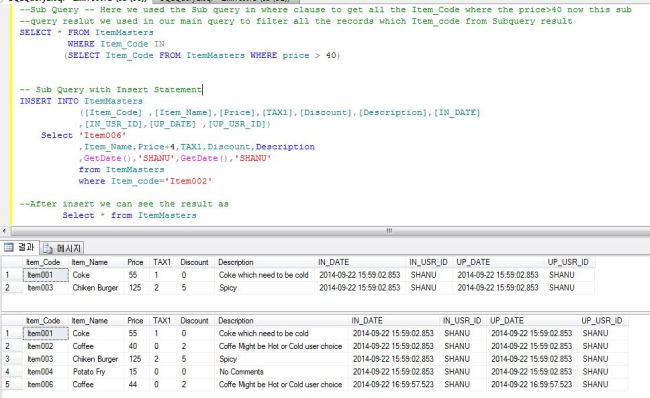
Task: Click 'Select * from ItemMasters' last query line
Action: coord(130,216)
